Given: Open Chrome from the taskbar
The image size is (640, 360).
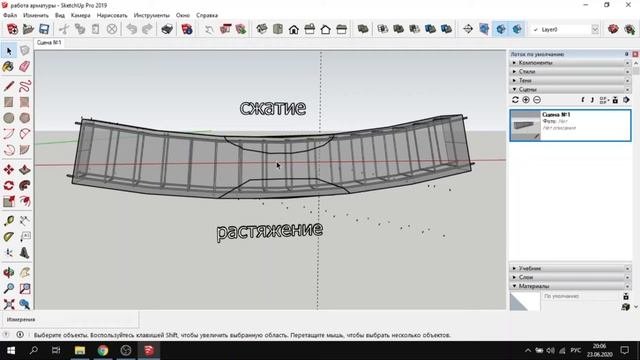Looking at the screenshot, I should (x=102, y=350).
